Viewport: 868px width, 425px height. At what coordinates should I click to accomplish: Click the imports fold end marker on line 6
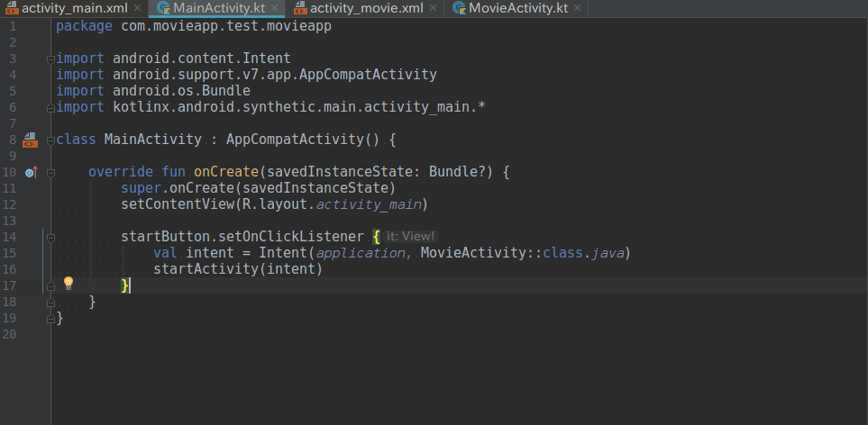click(50, 108)
